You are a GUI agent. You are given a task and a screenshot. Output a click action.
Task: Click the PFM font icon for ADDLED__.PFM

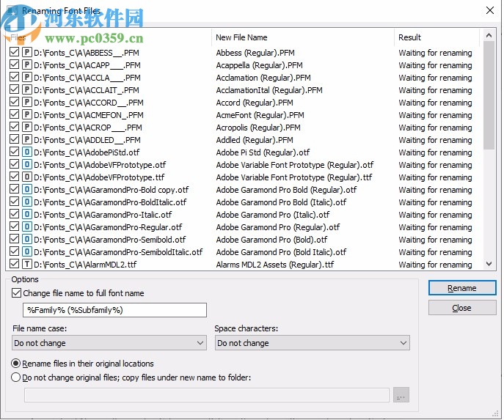(x=27, y=140)
